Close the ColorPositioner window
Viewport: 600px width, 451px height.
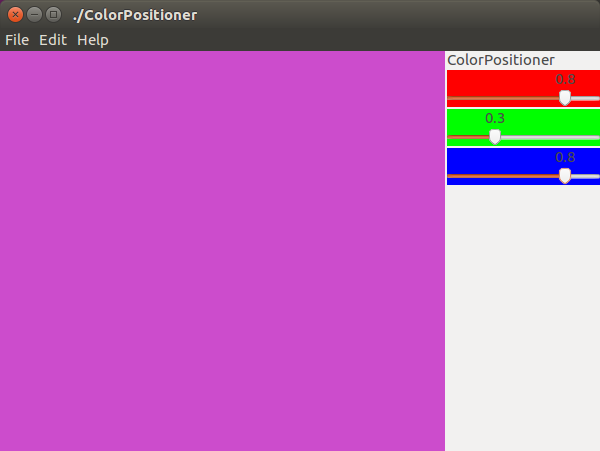click(15, 15)
